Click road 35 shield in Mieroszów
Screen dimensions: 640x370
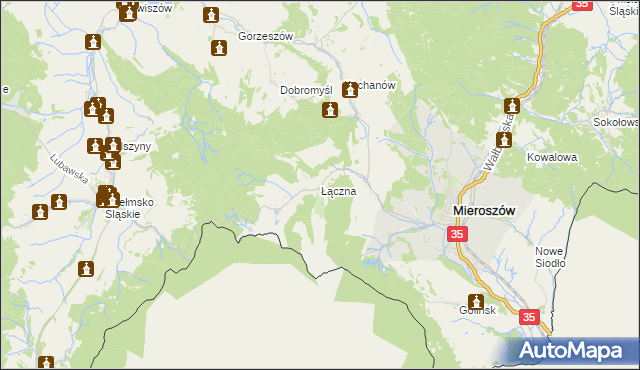(x=457, y=234)
